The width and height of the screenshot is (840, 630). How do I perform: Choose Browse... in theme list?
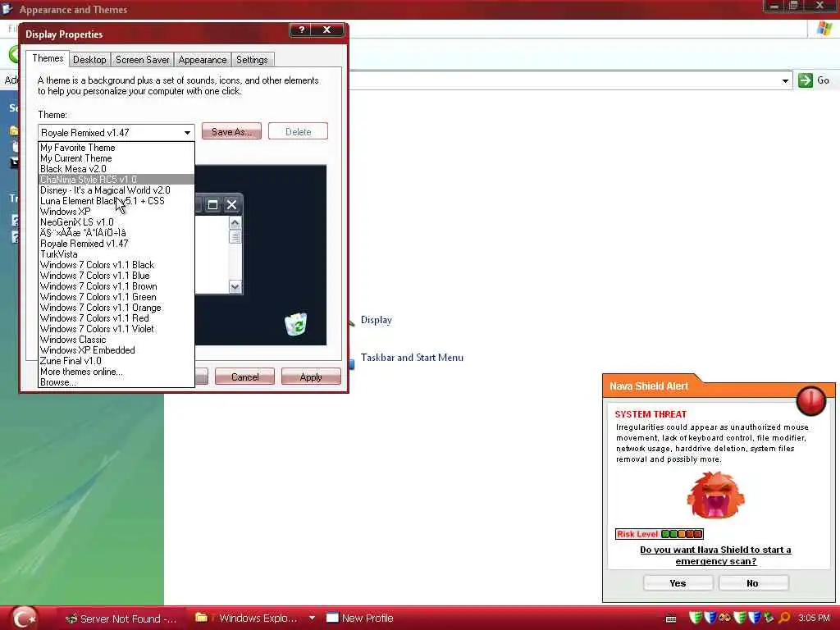(116, 382)
